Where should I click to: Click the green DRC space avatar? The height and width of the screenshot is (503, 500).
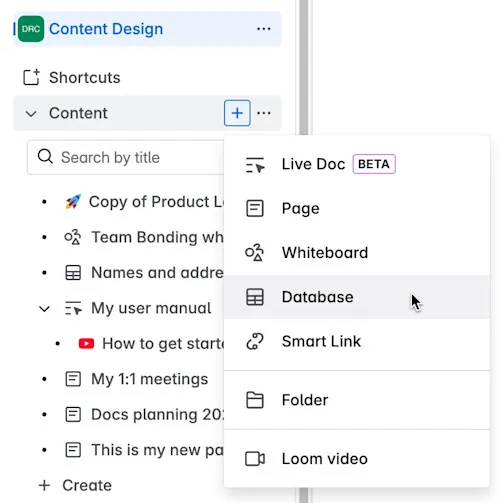[31, 29]
